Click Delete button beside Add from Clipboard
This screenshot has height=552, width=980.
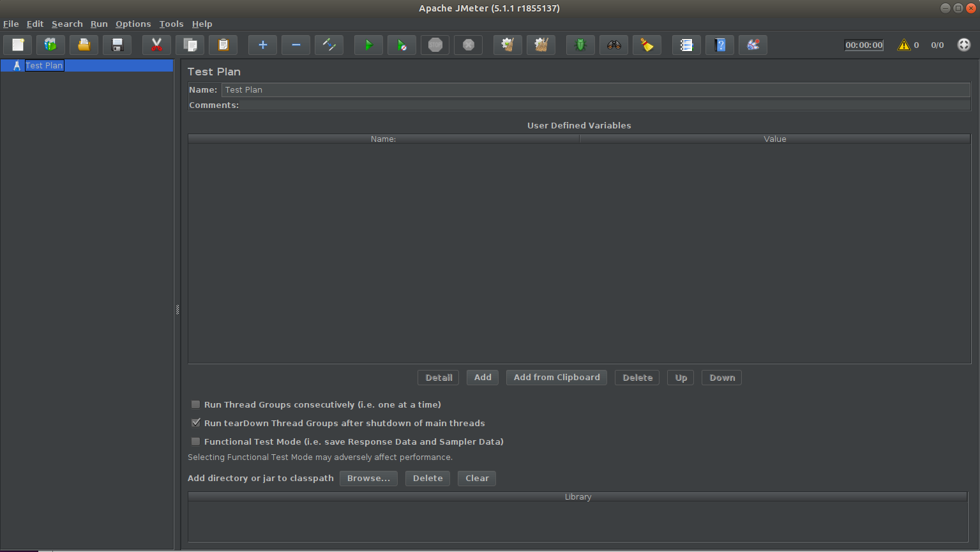(x=638, y=378)
